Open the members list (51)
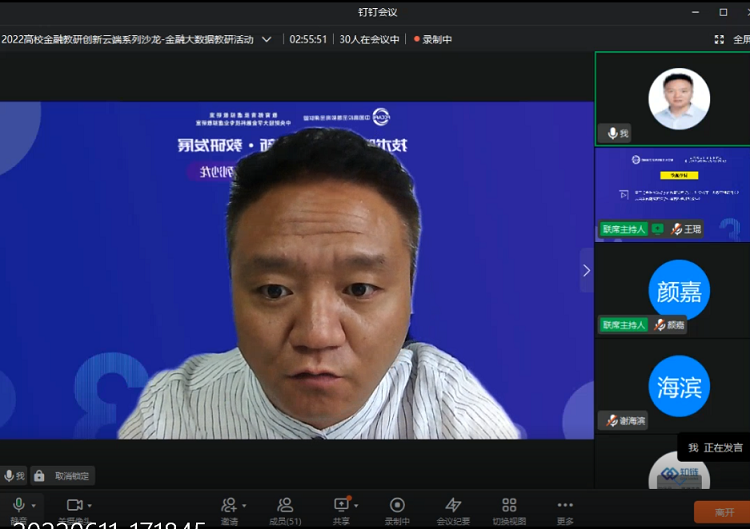 (x=285, y=505)
